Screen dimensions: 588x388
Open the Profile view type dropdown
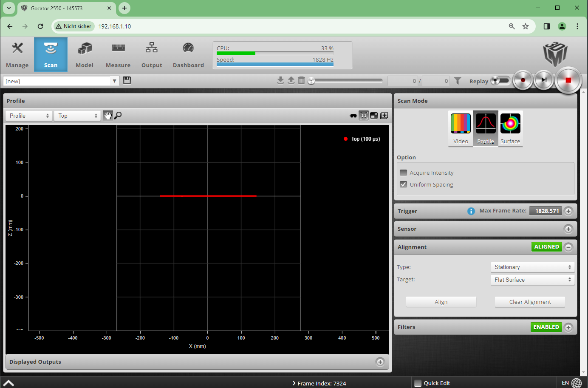[29, 116]
